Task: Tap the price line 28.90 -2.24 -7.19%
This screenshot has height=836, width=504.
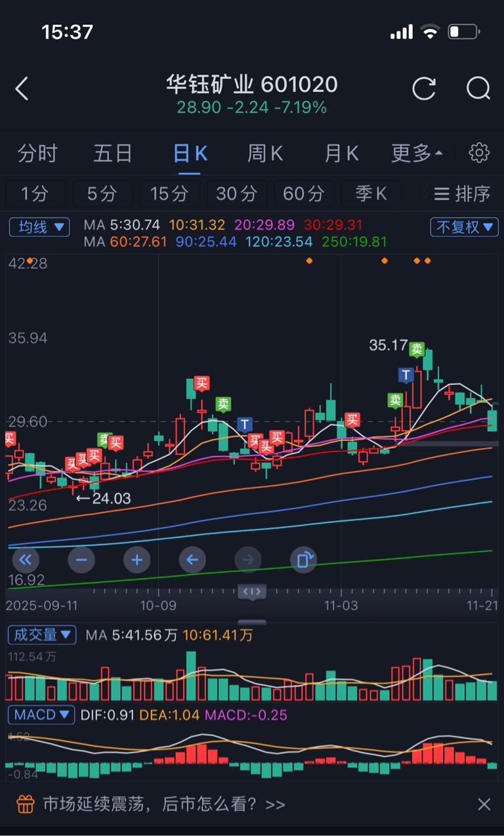Action: (x=252, y=108)
